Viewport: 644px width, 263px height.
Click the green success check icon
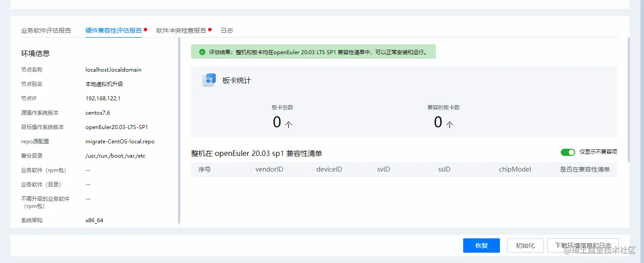coord(202,52)
